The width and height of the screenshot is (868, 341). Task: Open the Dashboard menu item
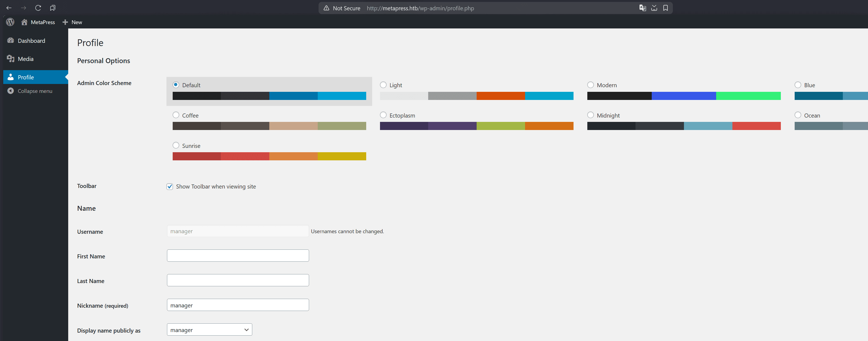pyautogui.click(x=31, y=40)
